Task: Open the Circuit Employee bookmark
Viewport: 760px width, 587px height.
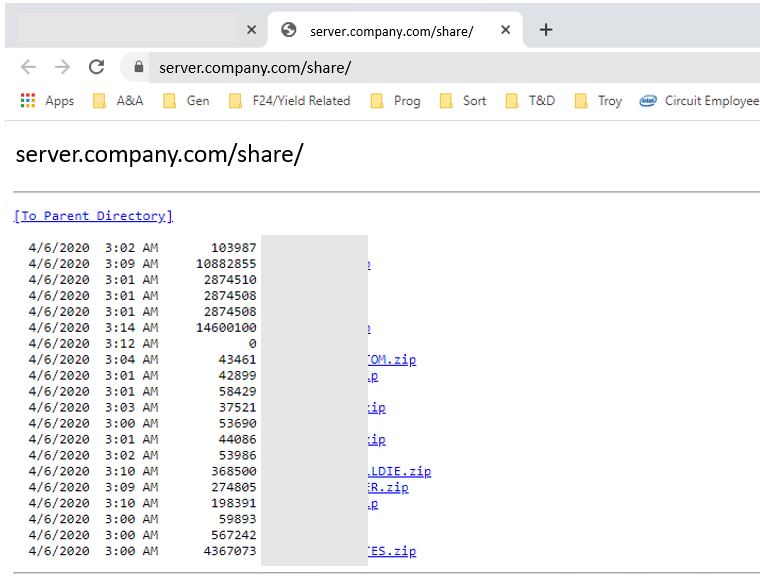Action: [x=699, y=101]
